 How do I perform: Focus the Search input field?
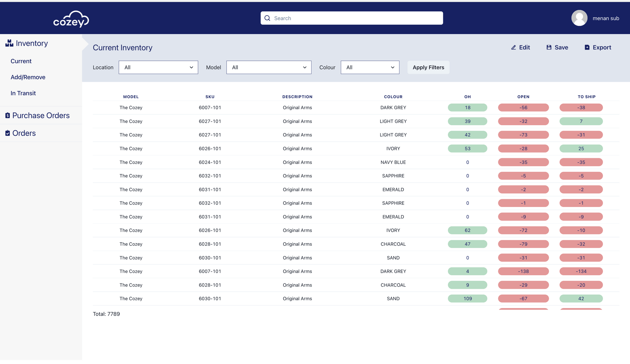[352, 18]
